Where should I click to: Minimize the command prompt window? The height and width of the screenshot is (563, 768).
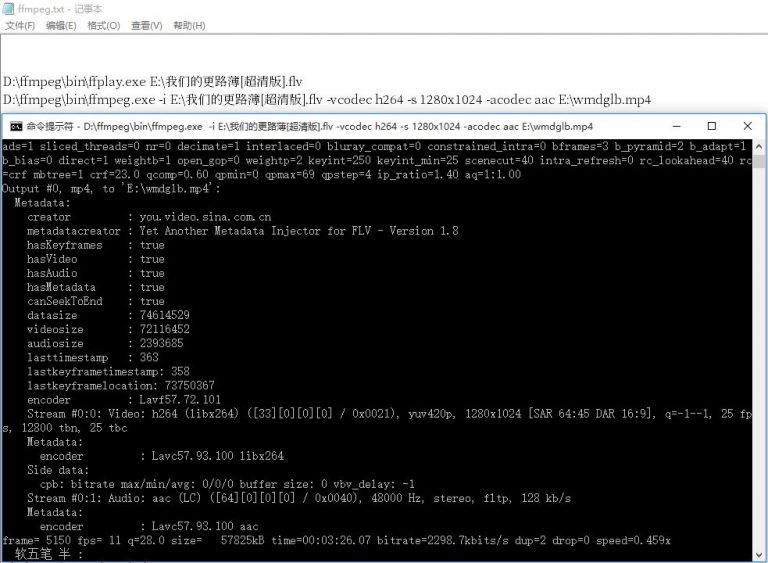676,126
